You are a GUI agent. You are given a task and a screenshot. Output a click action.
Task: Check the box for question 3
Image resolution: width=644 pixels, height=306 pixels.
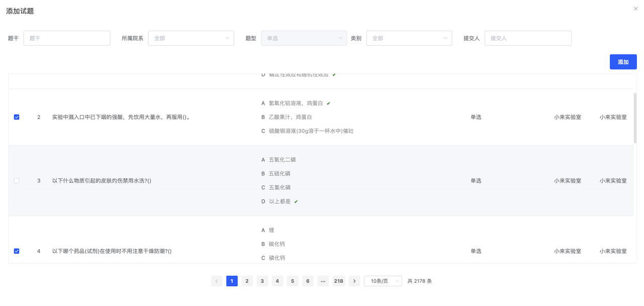(17, 180)
